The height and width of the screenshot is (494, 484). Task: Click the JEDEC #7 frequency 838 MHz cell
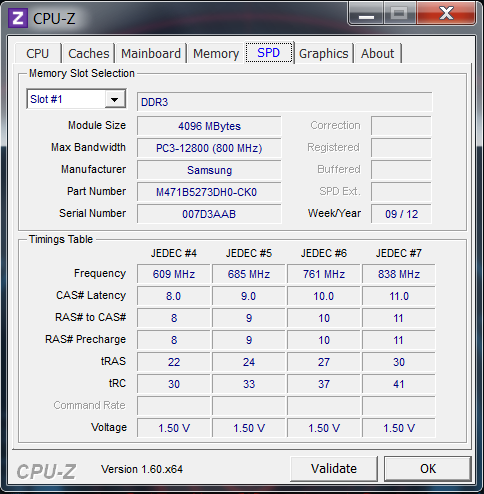(x=399, y=274)
